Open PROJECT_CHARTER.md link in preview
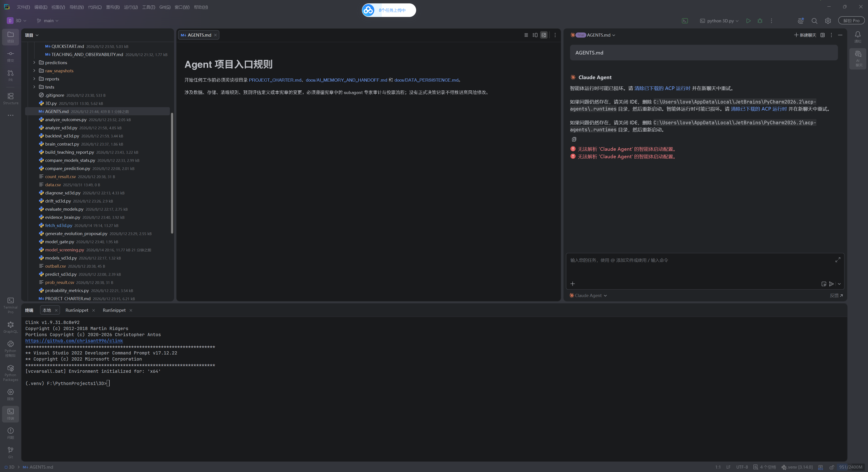Screen dimensions: 868x472 click(275, 80)
